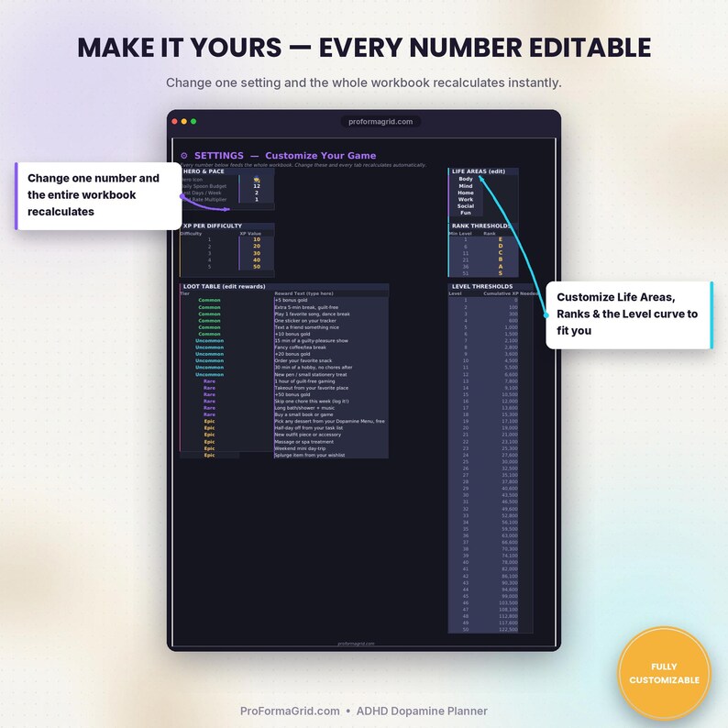Click the proformagrid.com address bar
The height and width of the screenshot is (728, 728).
(381, 122)
